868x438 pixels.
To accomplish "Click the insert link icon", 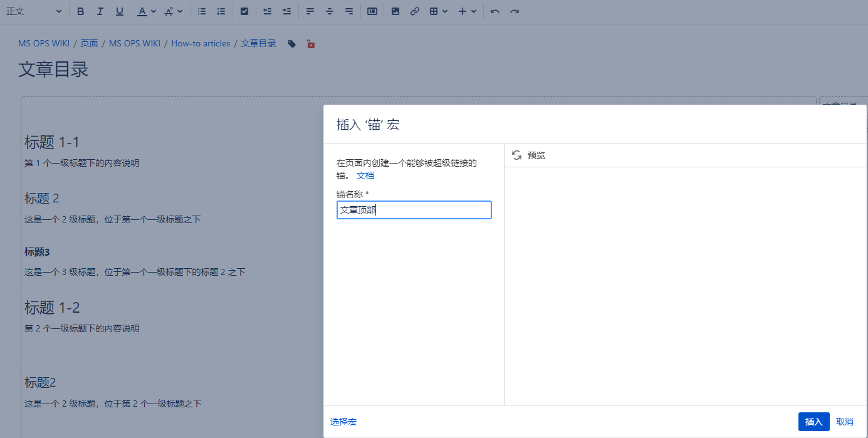I will click(414, 11).
